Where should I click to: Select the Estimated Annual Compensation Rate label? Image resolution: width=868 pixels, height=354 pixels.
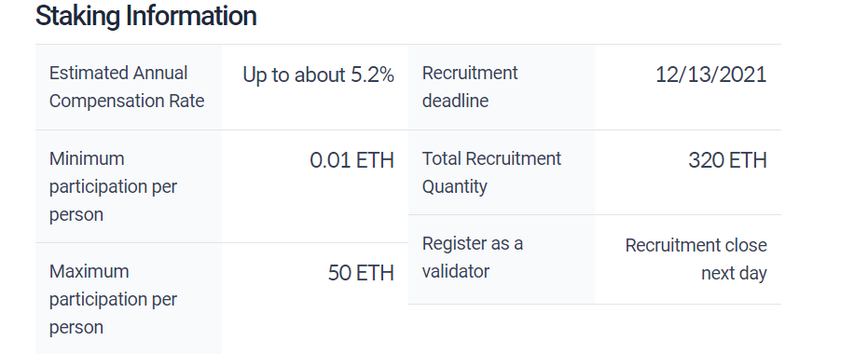point(127,87)
